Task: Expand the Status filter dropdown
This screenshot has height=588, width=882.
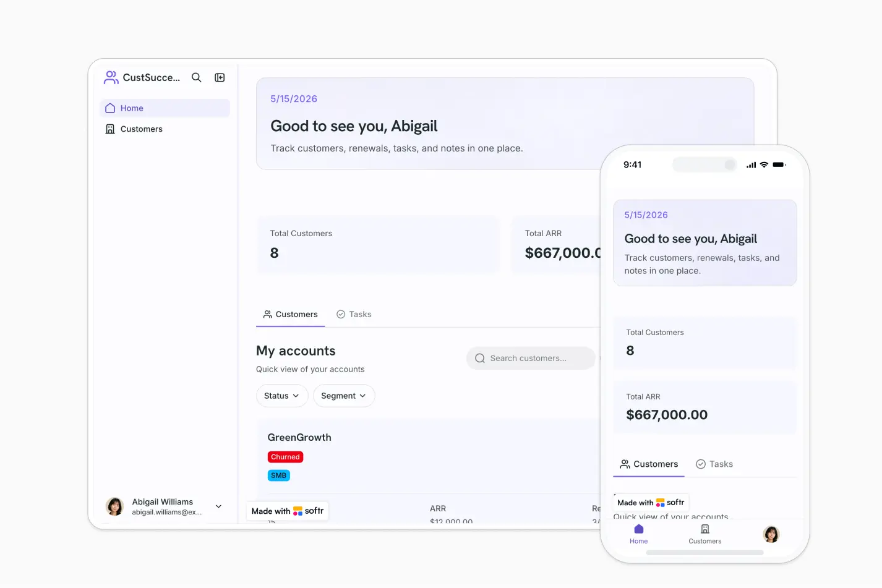Action: click(282, 396)
